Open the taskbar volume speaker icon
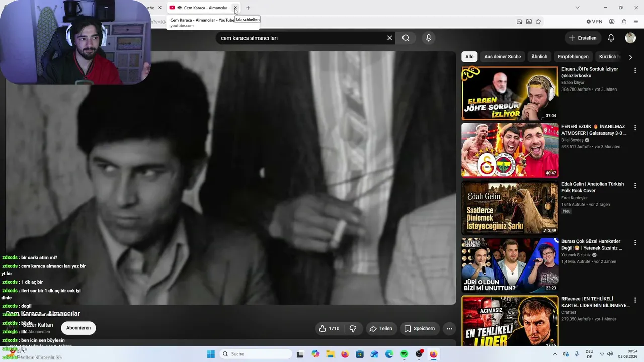 611,354
